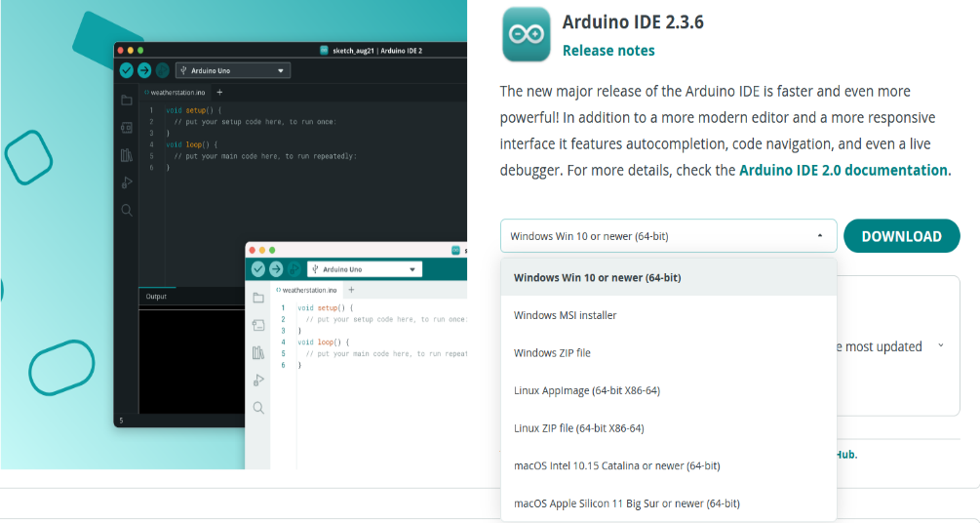Select weatherstation.ino tab in dark IDE
The height and width of the screenshot is (523, 980).
175,93
